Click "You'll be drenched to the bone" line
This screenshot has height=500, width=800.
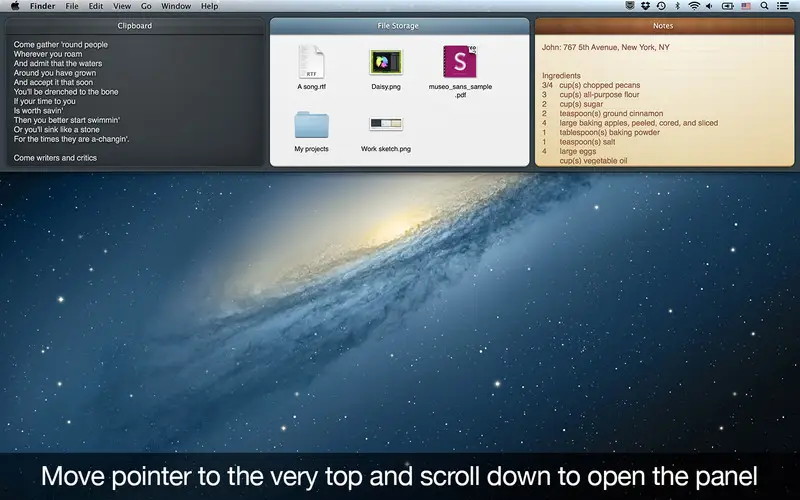click(66, 92)
